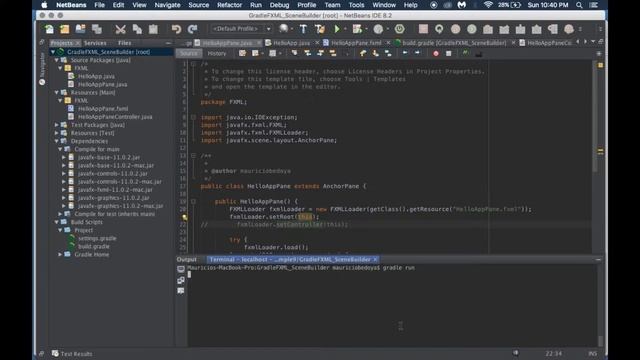640x360 pixels.
Task: Select HelloAppPaneController.java in project tree
Action: [x=115, y=117]
